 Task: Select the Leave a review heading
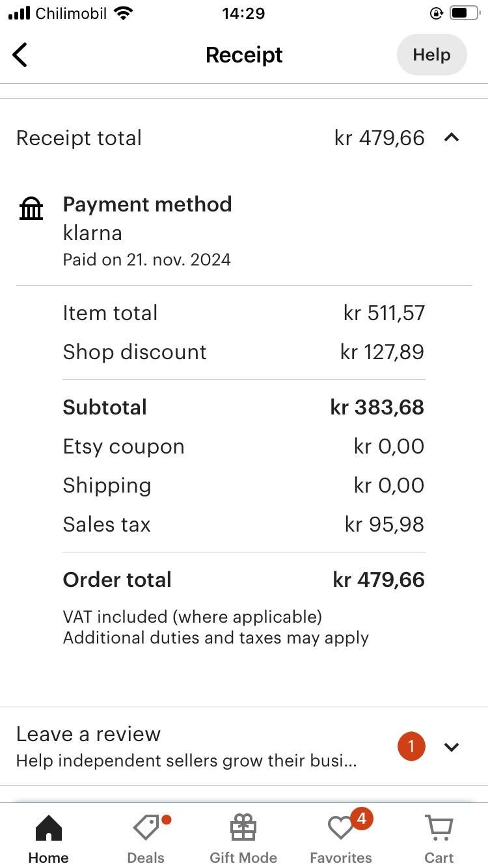(88, 734)
